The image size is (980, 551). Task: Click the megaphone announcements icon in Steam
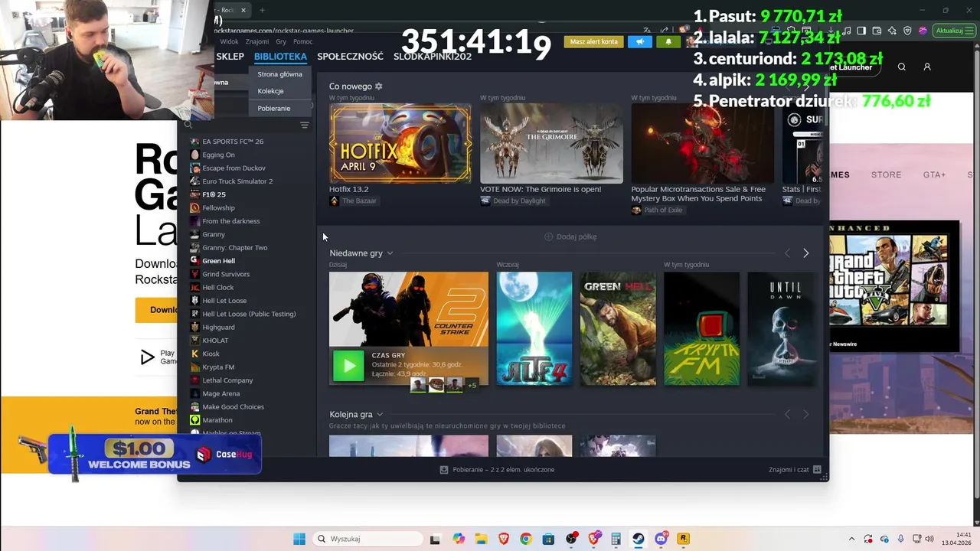click(640, 41)
